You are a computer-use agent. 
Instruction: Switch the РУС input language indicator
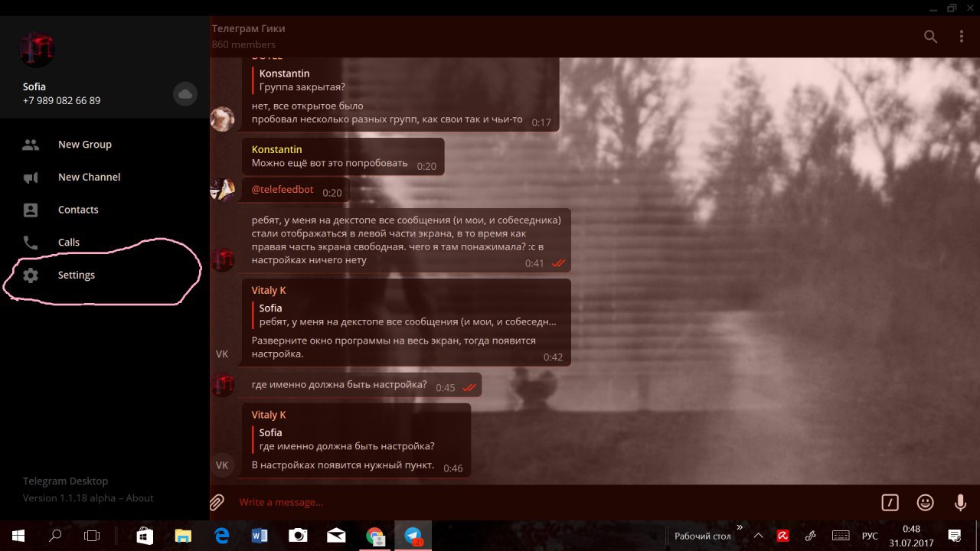[x=870, y=536]
